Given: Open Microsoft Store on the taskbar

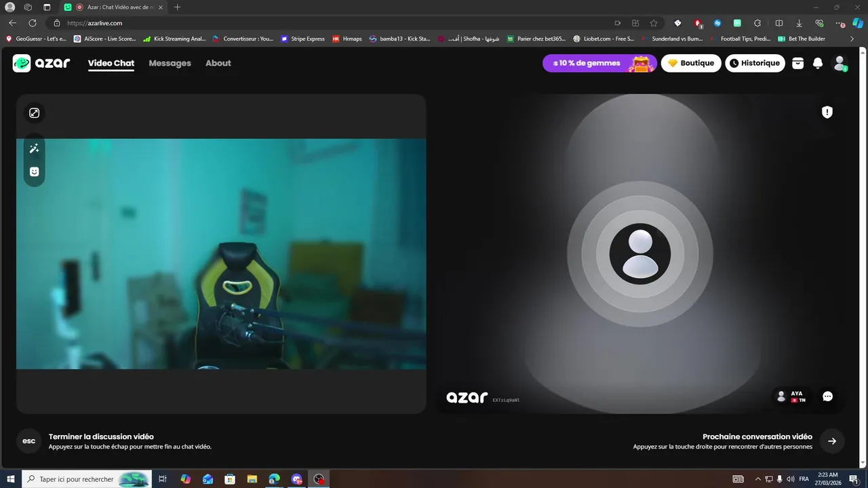Looking at the screenshot, I should point(230,479).
